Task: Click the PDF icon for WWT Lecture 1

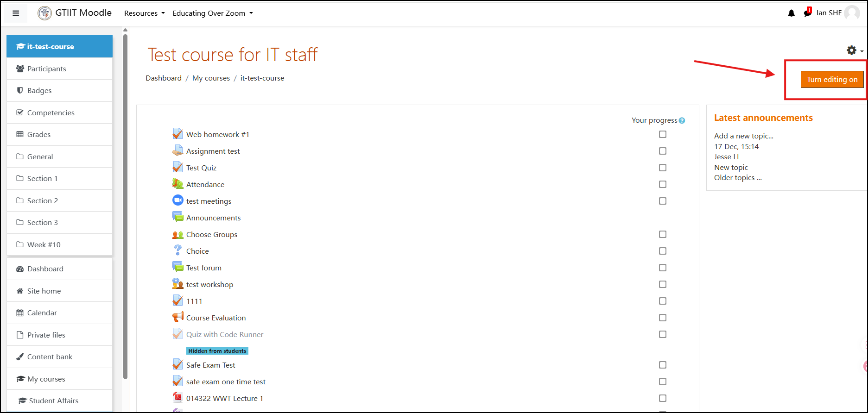Action: 177,398
